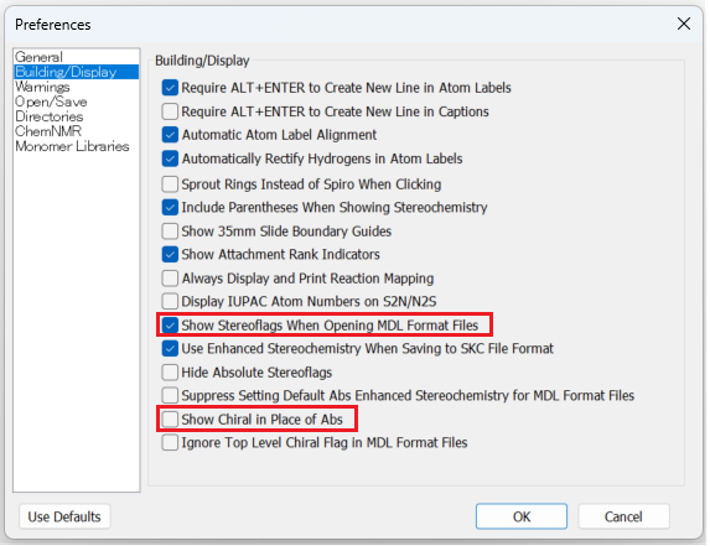Enable ALT+ENTER for new line in Captions
The width and height of the screenshot is (710, 546).
pos(170,111)
